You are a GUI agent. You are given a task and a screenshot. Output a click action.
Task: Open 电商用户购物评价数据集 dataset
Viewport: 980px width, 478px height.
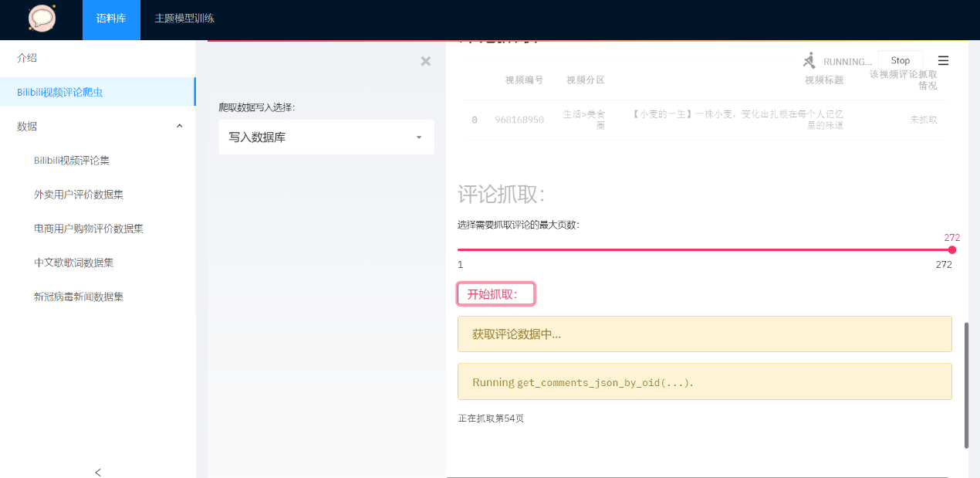click(x=89, y=229)
